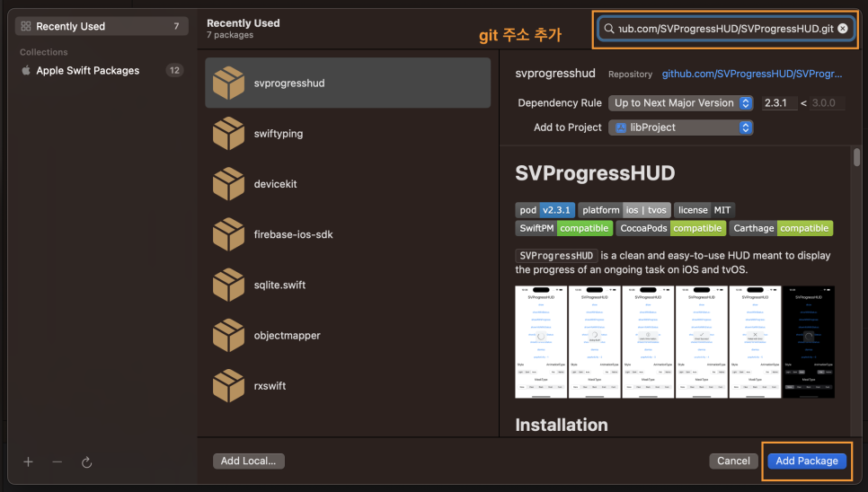Viewport: 868px width, 492px height.
Task: Edit the upper version 3.0.0 field
Action: pyautogui.click(x=827, y=103)
